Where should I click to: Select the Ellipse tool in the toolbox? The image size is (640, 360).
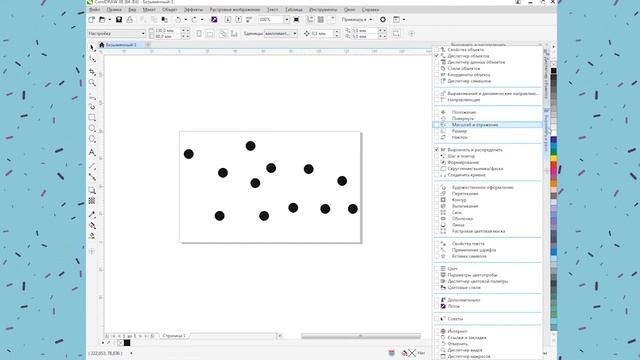pyautogui.click(x=92, y=129)
